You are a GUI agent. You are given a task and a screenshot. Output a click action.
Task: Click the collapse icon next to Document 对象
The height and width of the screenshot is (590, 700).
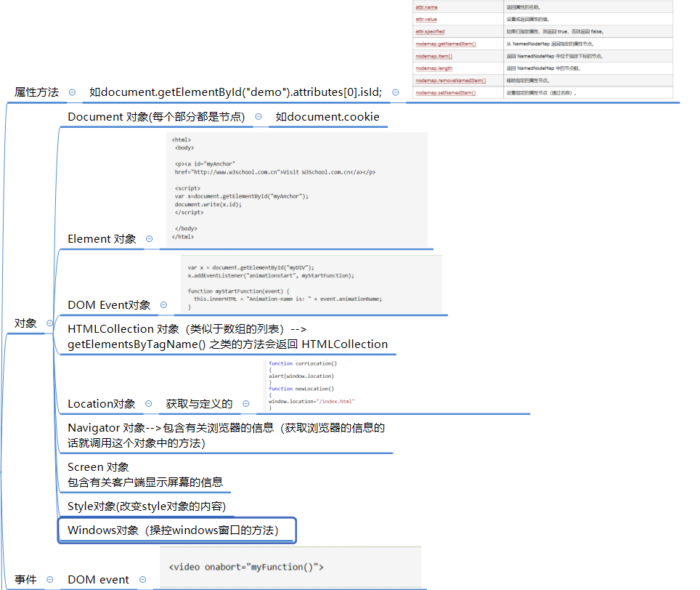click(260, 116)
